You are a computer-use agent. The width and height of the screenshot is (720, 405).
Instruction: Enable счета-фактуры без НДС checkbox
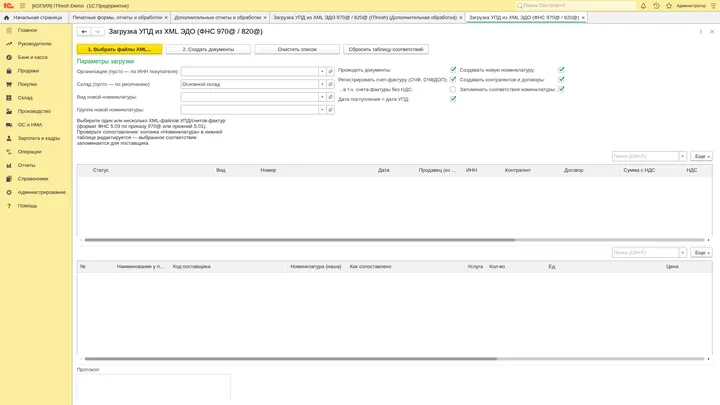[453, 89]
